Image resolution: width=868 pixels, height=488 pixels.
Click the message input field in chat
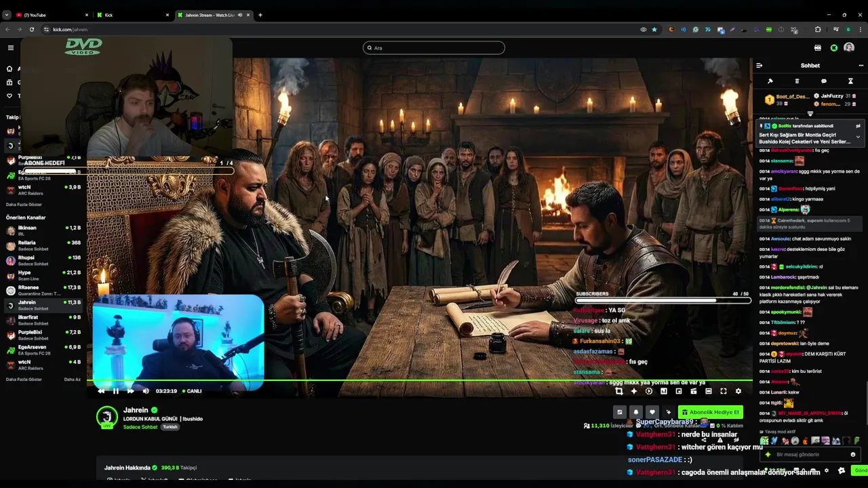point(810,455)
